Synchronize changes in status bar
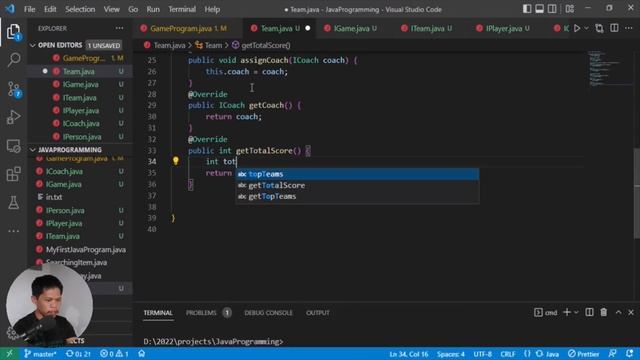Screen dimensions: 640x360 78,353
